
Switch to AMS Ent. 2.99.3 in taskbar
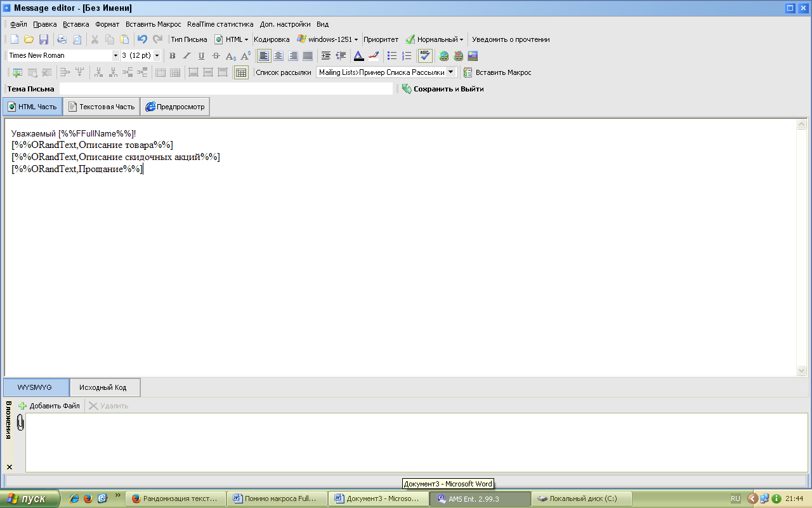click(x=480, y=499)
